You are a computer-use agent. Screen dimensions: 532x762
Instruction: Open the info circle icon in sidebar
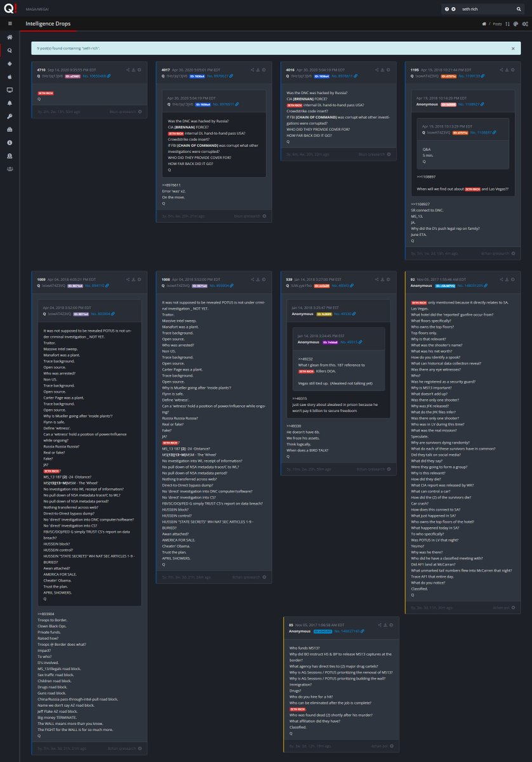pos(10,142)
